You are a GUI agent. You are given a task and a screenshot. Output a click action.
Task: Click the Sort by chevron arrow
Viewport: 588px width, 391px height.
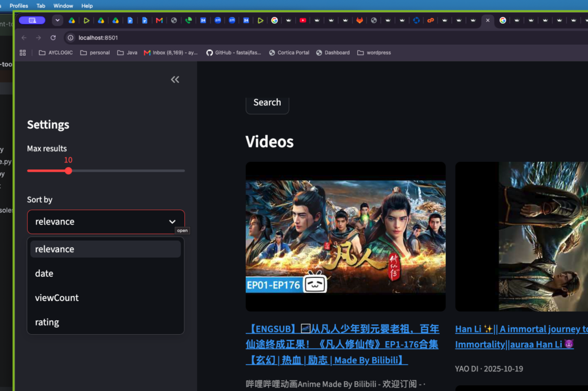[x=172, y=222]
